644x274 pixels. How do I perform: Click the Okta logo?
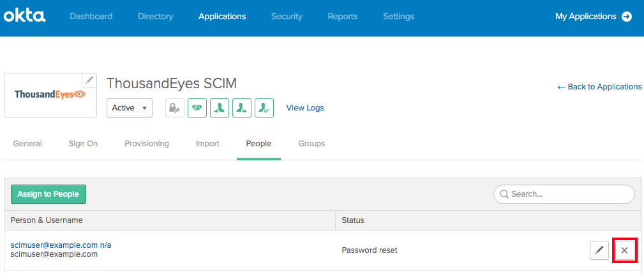pos(25,17)
